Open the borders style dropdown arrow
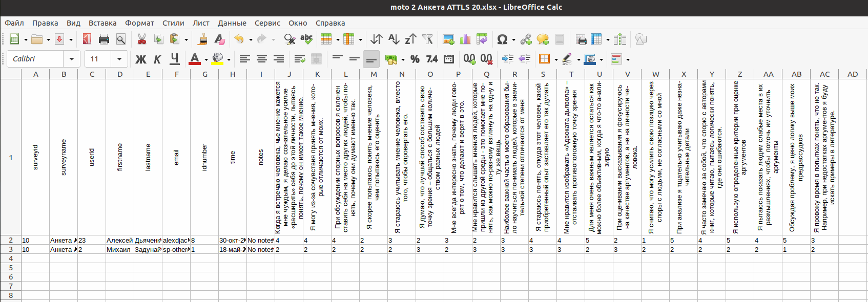868x302 pixels. click(x=556, y=59)
